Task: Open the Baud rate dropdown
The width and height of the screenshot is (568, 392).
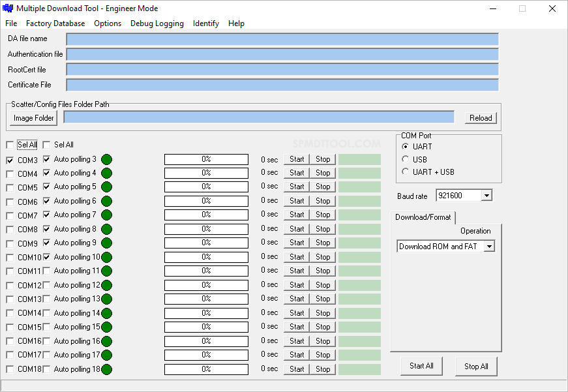Action: coord(486,196)
